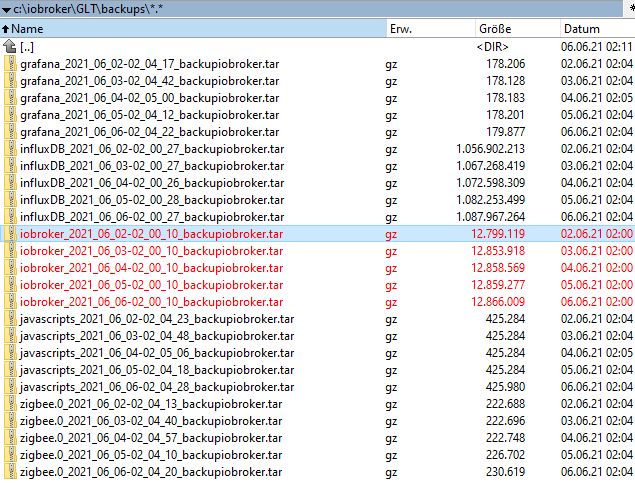Viewport: 635px width, 483px height.
Task: Select file name javascripts_2021_06_02-02_04_23_backupiobroker.tar
Action: (x=157, y=319)
